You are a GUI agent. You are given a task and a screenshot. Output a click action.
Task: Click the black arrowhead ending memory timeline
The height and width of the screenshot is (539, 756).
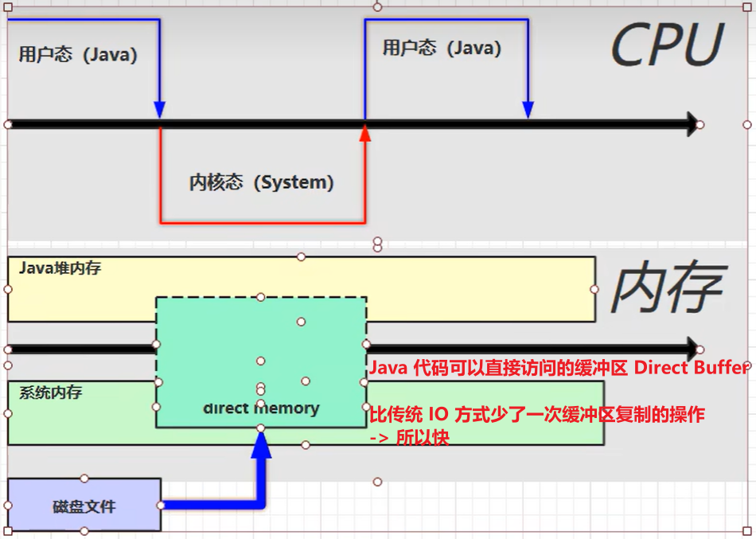click(692, 349)
